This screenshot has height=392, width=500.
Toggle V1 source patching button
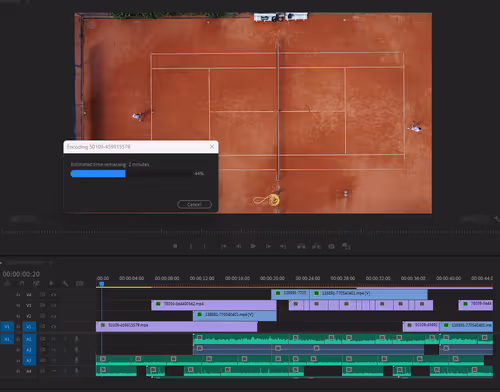point(7,327)
